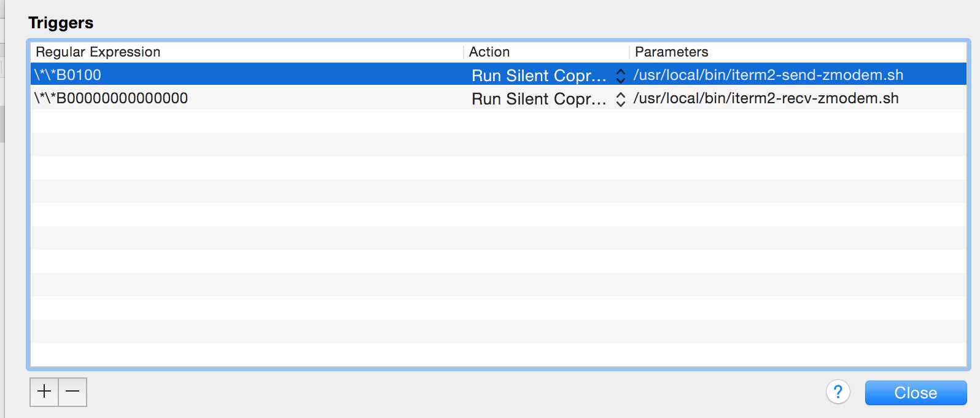
Task: Click the Action column header
Action: pos(489,52)
